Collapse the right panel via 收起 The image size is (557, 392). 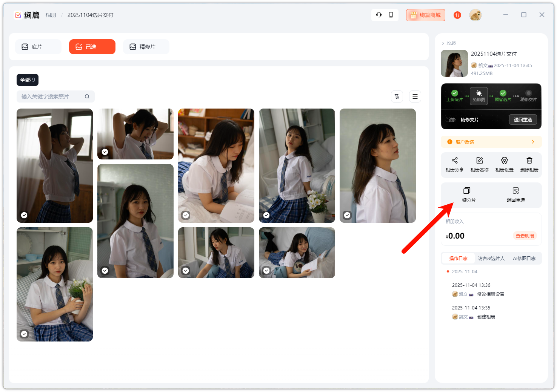[x=449, y=43]
